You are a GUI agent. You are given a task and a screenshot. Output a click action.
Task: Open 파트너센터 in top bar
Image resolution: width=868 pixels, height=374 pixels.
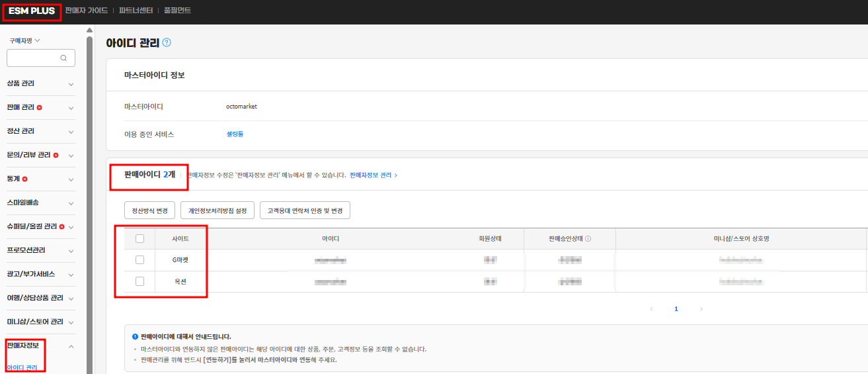136,11
